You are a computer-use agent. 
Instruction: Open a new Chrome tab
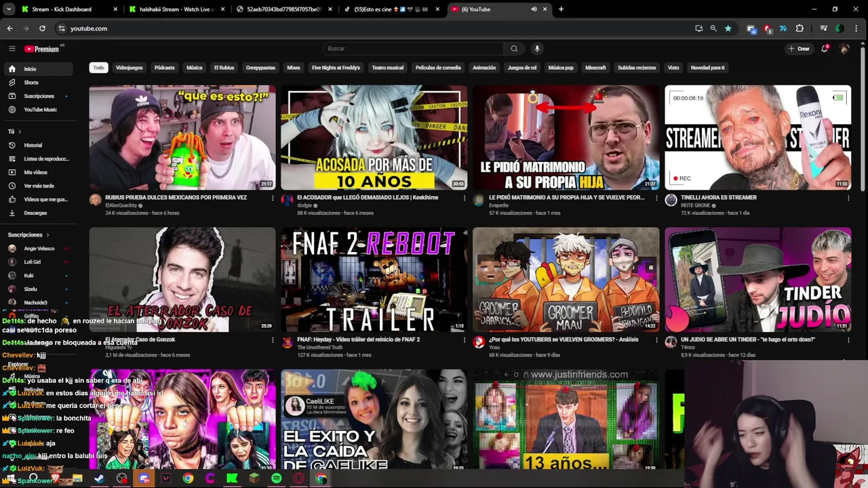point(561,9)
